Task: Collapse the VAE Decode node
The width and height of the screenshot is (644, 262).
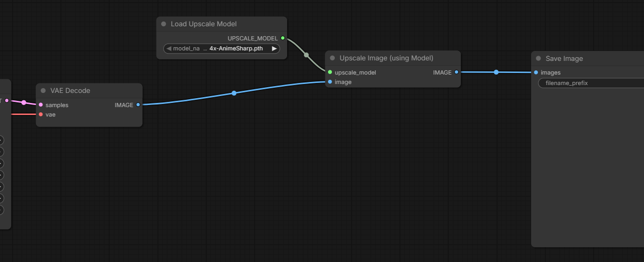Action: point(43,91)
